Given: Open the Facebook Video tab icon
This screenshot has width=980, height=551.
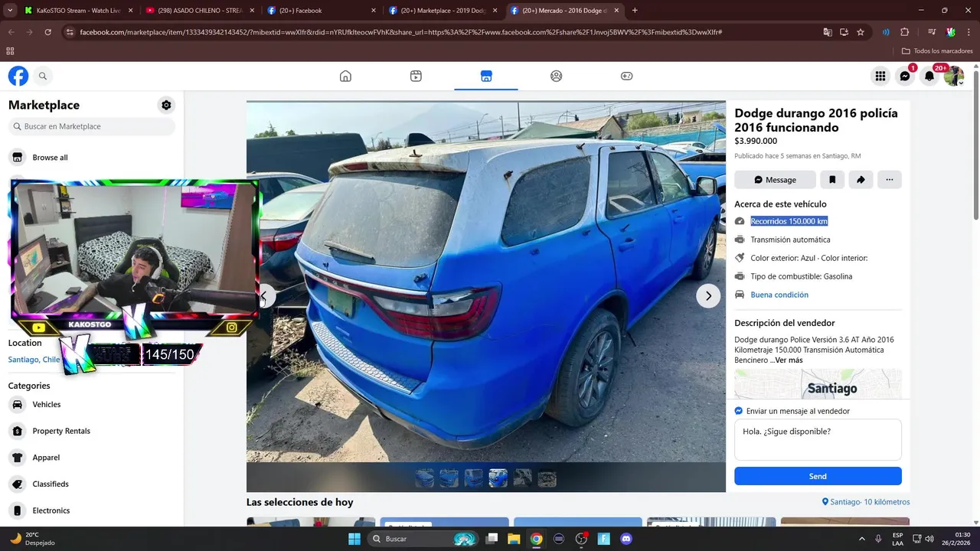Looking at the screenshot, I should (416, 76).
